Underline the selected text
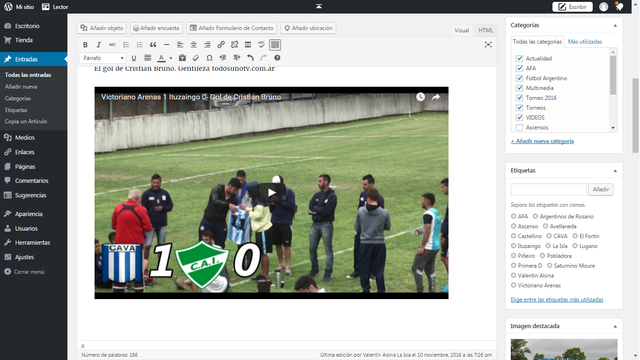This screenshot has width=640, height=360. 133,58
